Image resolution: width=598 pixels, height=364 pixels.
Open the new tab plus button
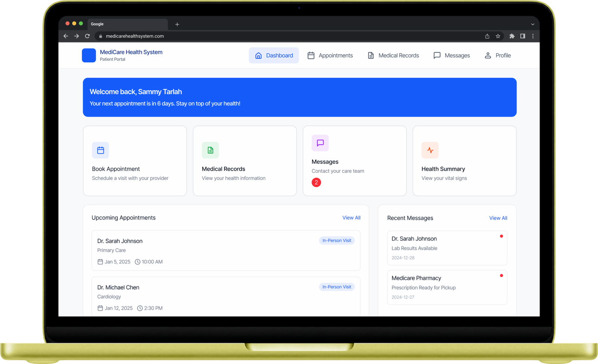tap(177, 24)
